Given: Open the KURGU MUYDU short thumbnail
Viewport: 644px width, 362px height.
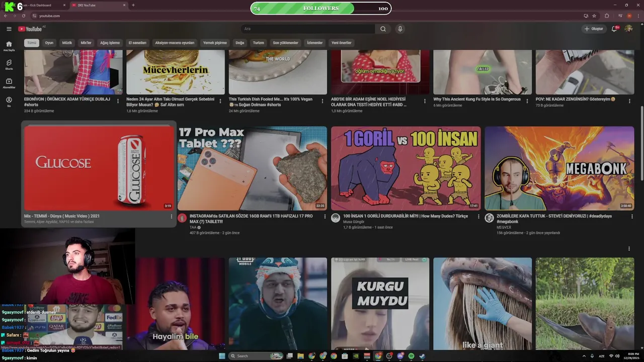Looking at the screenshot, I should click(380, 304).
